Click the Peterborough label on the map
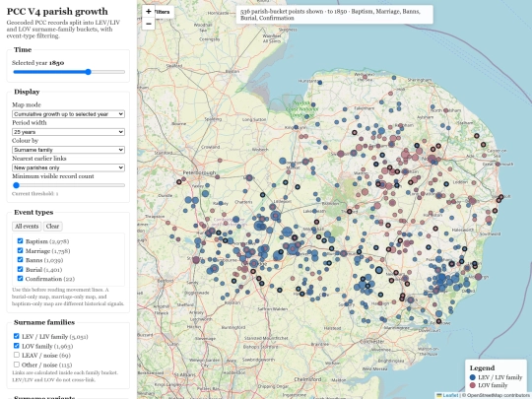Viewport: 532px width, 399px height. (199, 172)
